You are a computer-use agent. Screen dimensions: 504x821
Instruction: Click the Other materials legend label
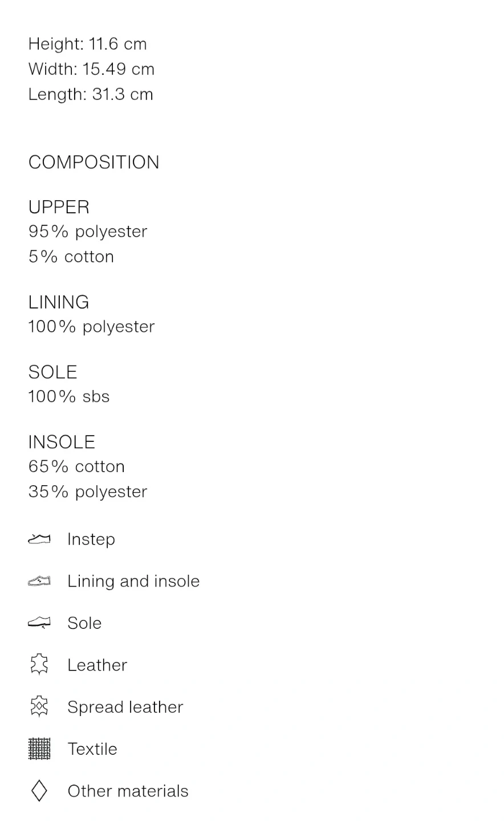coord(128,791)
